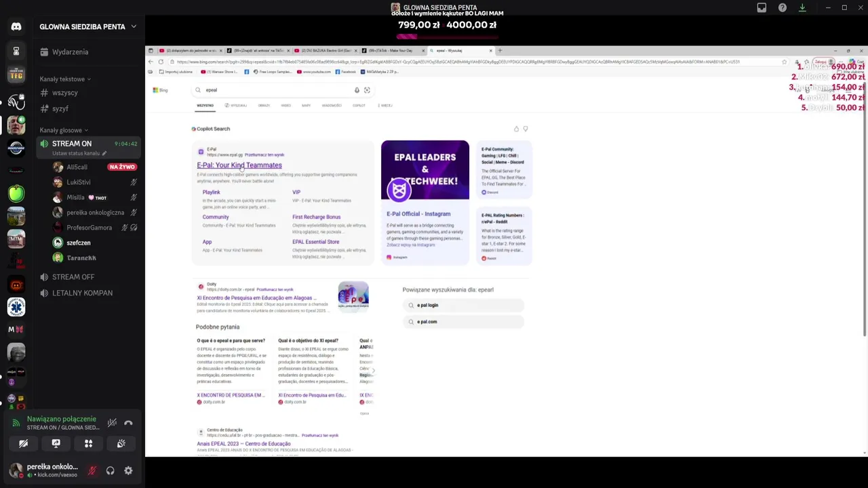Viewport: 868px width, 488px height.
Task: Open First Recharge Bonus sublink
Action: 317,217
